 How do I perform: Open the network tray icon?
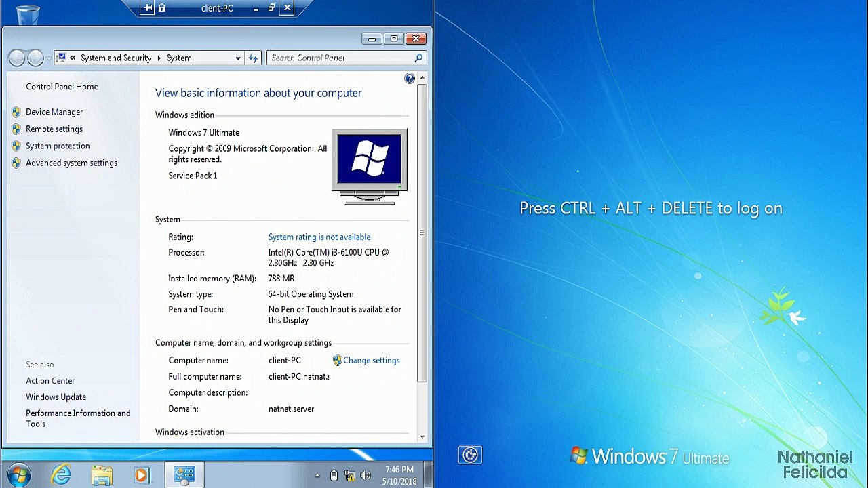click(x=350, y=475)
